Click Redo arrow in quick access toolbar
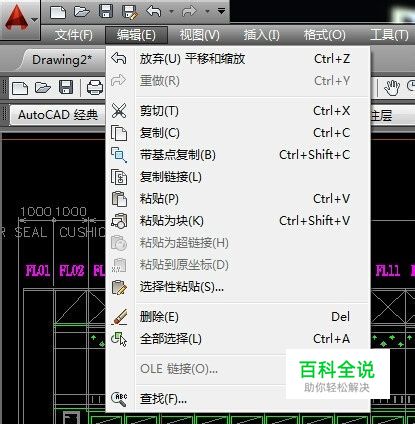The height and width of the screenshot is (424, 415). 190,12
